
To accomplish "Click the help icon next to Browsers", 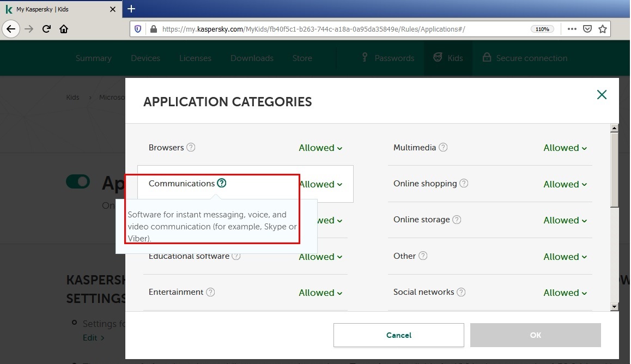I will (191, 147).
